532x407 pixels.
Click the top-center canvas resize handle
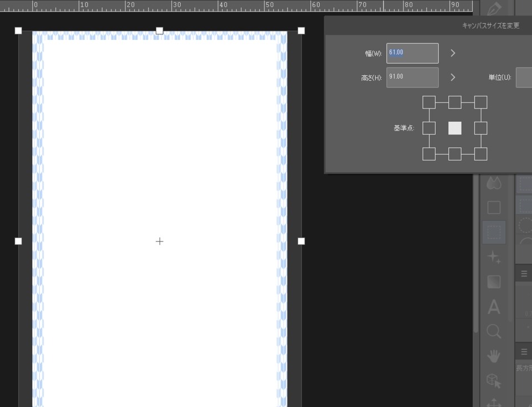pos(160,31)
